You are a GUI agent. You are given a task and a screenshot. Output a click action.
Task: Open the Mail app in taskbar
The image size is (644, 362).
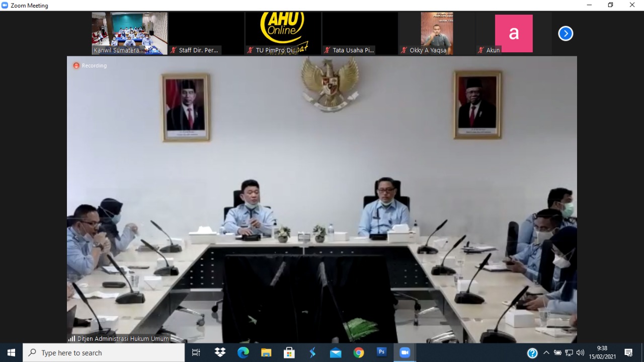[336, 353]
